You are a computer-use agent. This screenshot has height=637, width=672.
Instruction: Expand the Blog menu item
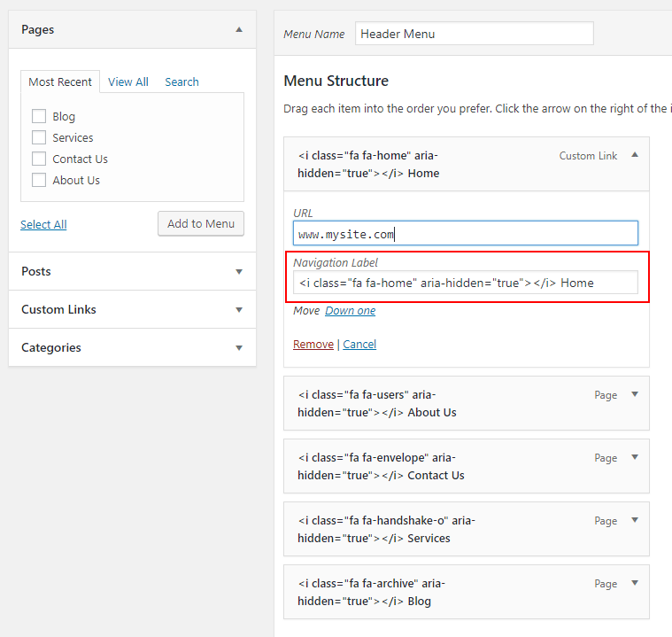click(635, 584)
